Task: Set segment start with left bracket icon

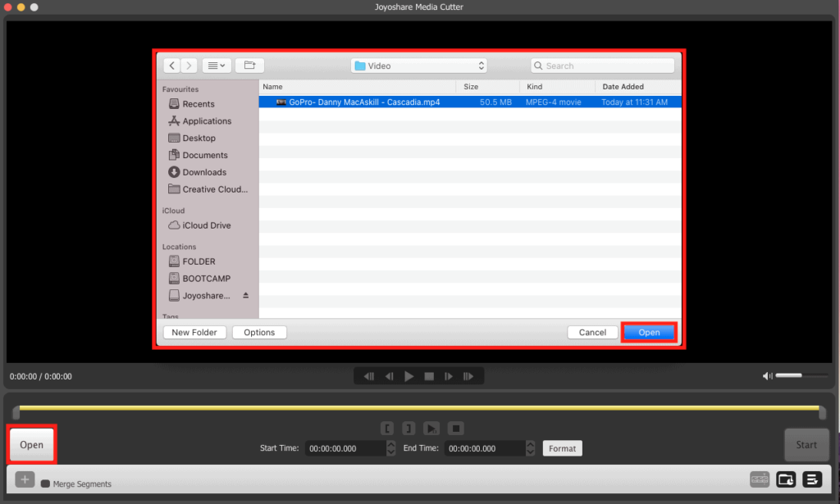Action: coord(387,428)
